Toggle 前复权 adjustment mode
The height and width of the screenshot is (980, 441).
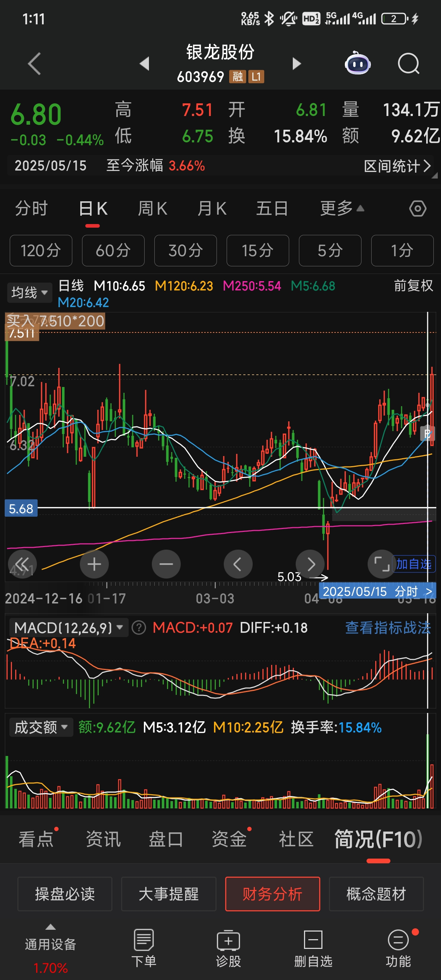(x=413, y=286)
